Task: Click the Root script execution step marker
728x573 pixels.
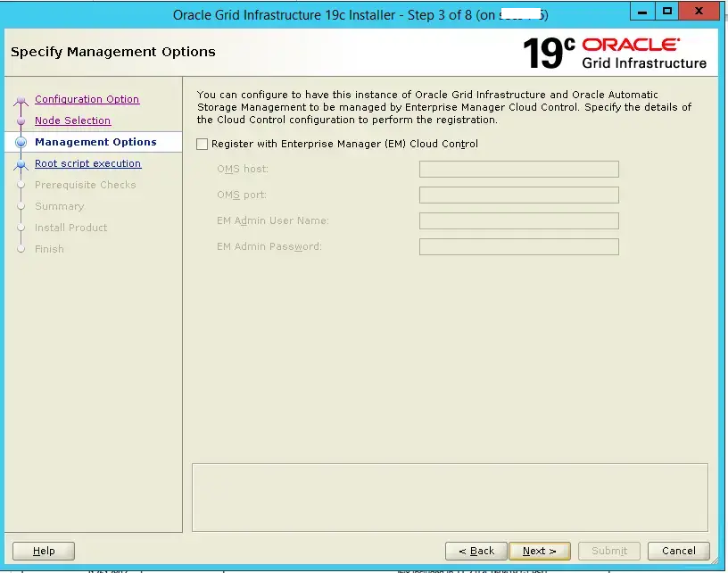Action: 21,164
